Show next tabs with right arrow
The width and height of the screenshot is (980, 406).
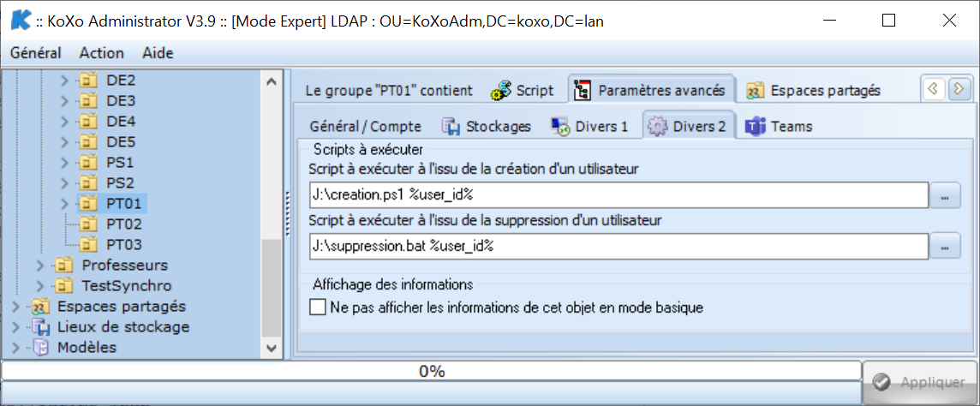958,89
